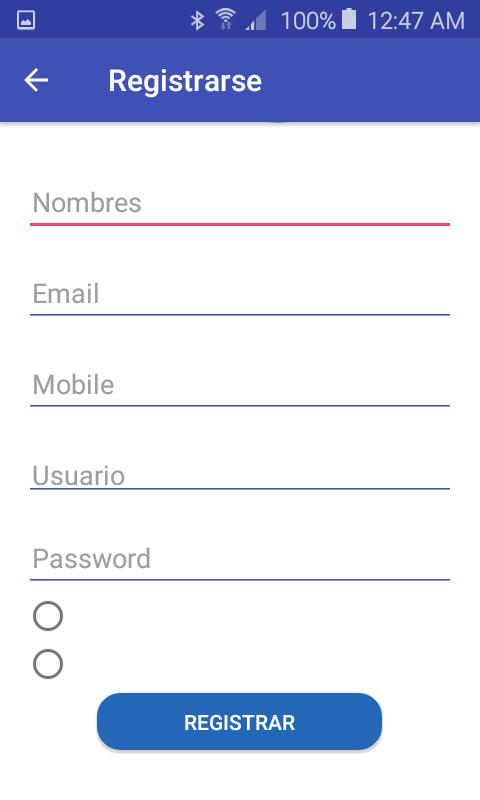Click the REGISTRAR button

[x=239, y=722]
